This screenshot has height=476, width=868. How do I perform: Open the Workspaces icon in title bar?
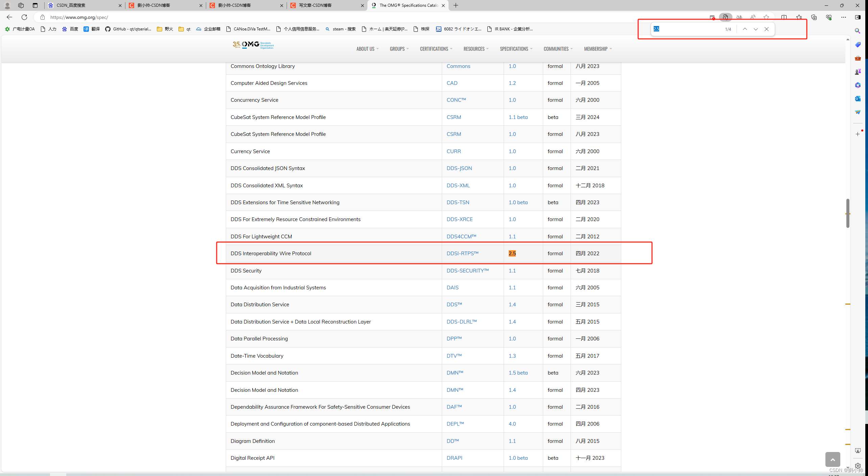click(21, 5)
